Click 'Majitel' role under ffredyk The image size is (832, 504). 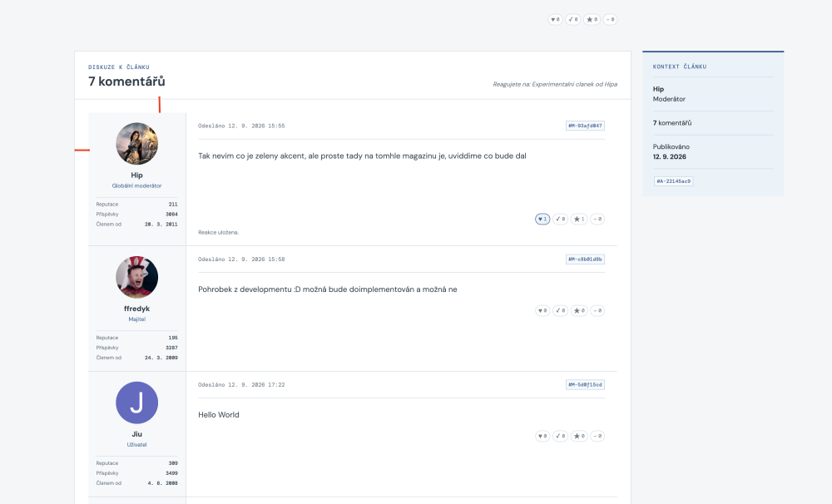coord(137,319)
